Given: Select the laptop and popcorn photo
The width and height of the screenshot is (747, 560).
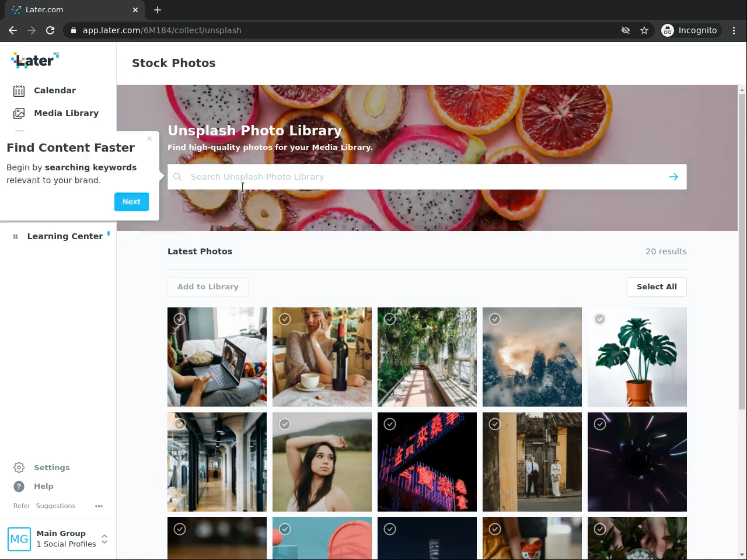Looking at the screenshot, I should (180, 319).
